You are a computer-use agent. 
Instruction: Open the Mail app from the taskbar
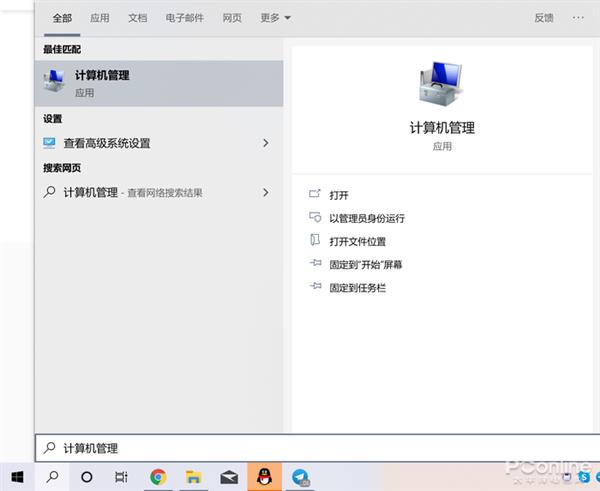[229, 477]
